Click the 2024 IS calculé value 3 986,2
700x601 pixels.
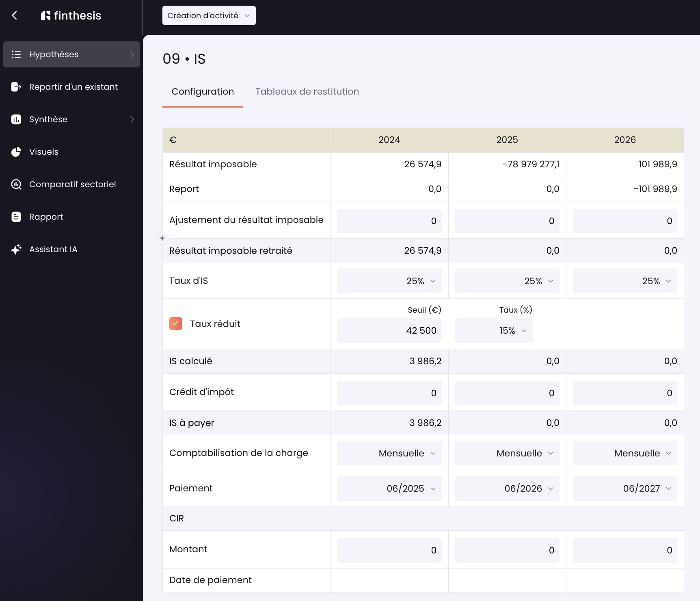pos(426,361)
